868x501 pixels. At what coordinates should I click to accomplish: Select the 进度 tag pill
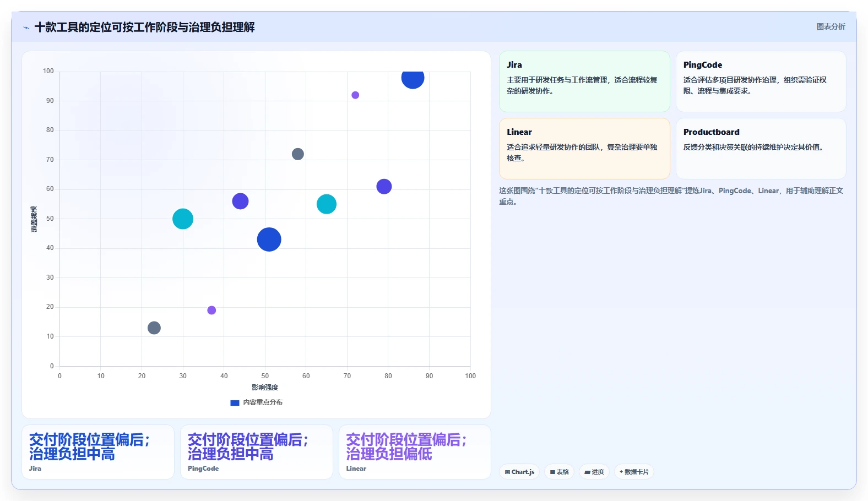tap(594, 472)
